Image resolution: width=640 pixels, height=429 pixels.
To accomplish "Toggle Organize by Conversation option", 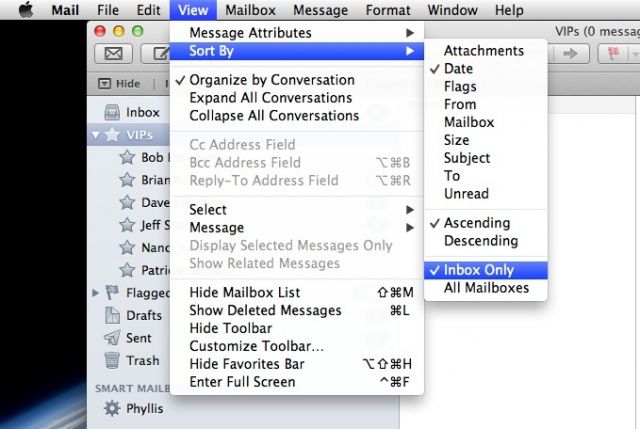I will (272, 80).
